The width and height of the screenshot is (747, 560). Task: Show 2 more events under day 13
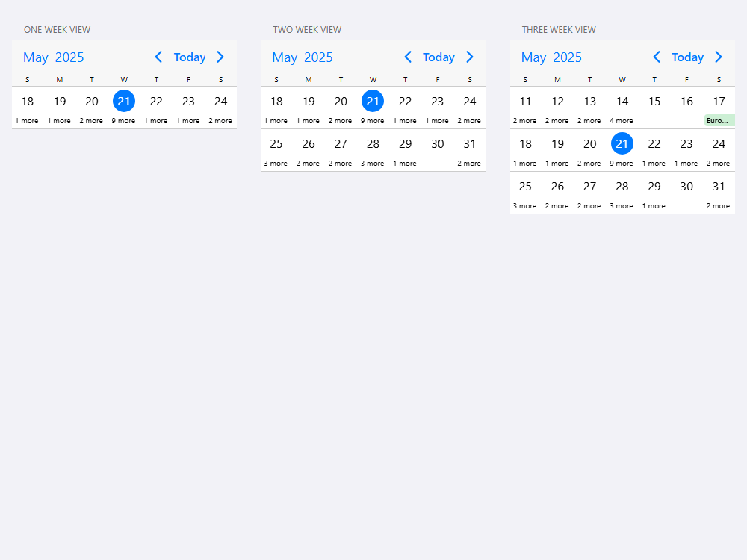[x=589, y=121]
